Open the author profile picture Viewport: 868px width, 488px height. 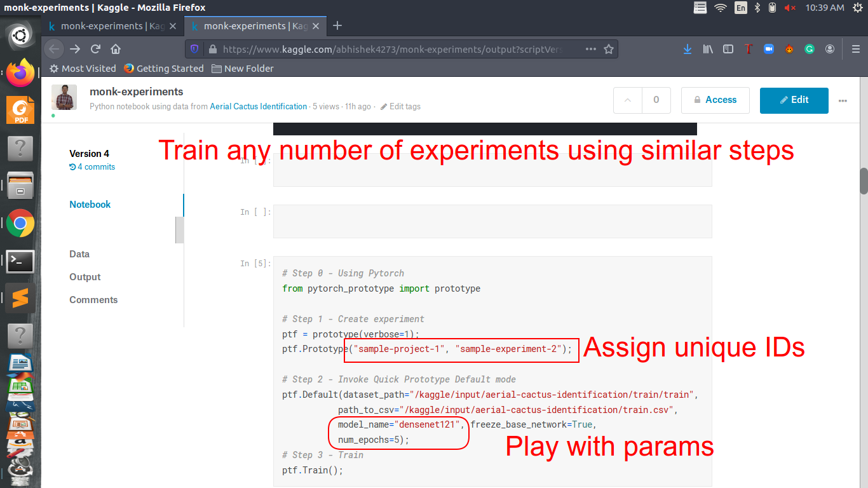click(64, 97)
